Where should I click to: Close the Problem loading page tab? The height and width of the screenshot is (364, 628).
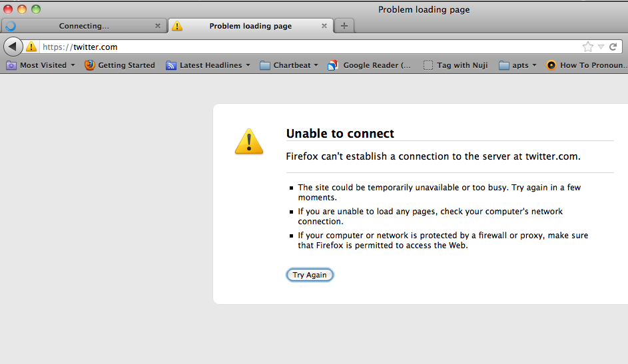coord(324,25)
